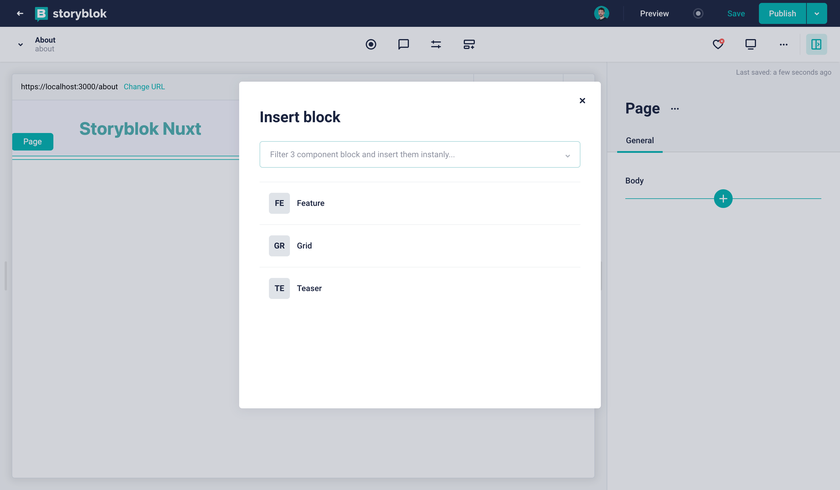The width and height of the screenshot is (840, 490).
Task: Expand the filter field dropdown chevron
Action: 567,155
